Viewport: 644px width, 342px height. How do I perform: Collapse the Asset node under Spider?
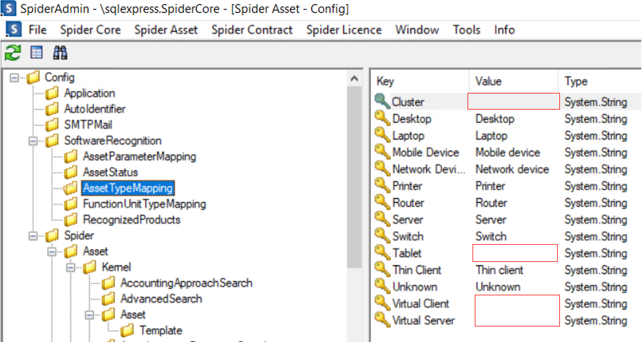tap(52, 252)
